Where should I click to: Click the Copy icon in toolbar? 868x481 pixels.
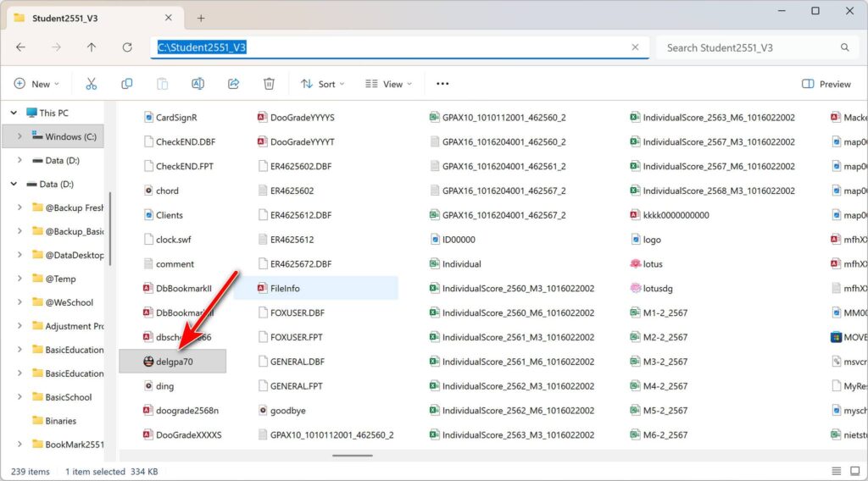coord(127,84)
